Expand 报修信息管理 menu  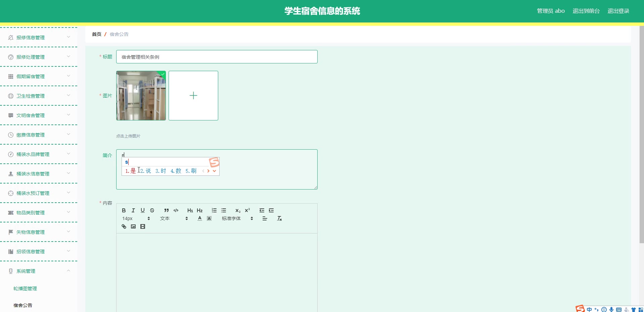(39, 38)
